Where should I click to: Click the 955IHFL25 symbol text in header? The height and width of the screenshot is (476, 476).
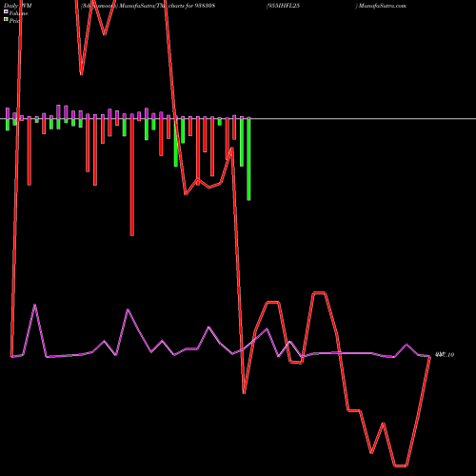point(284,6)
